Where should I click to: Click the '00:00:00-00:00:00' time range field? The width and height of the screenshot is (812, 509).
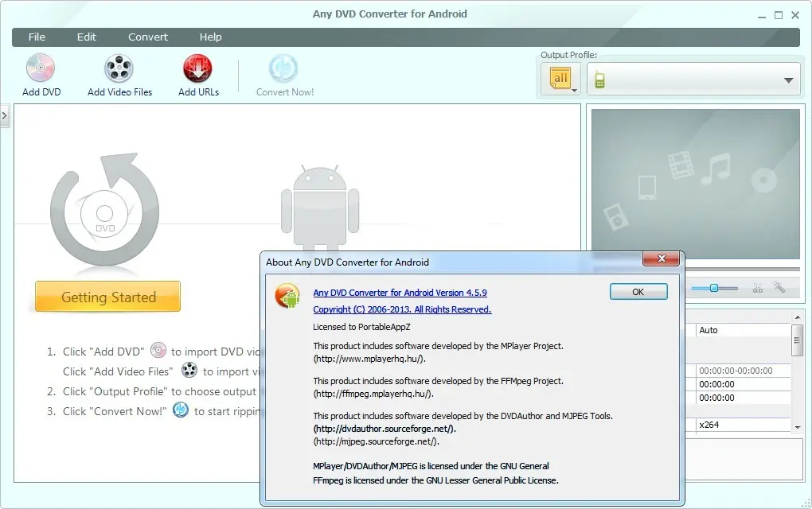tap(743, 371)
